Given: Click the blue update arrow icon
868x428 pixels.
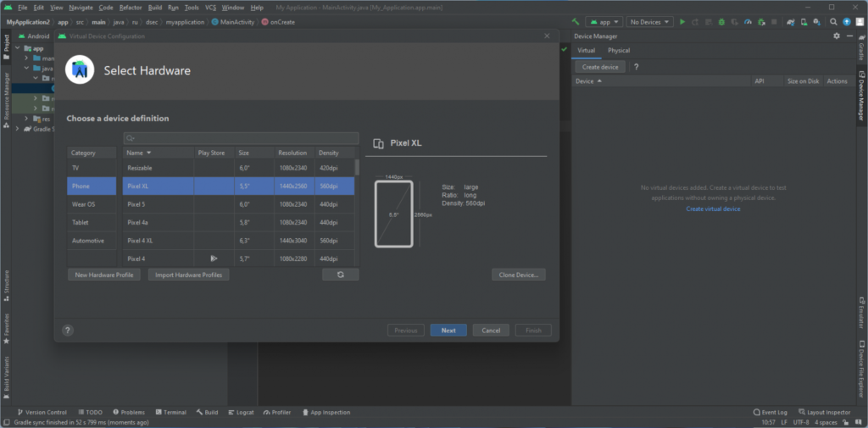Looking at the screenshot, I should coord(847,22).
